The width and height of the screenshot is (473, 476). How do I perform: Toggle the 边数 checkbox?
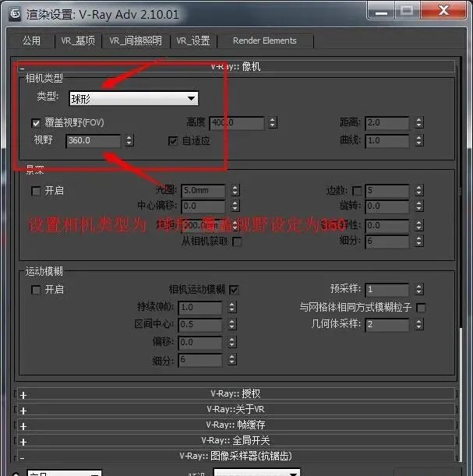click(357, 191)
